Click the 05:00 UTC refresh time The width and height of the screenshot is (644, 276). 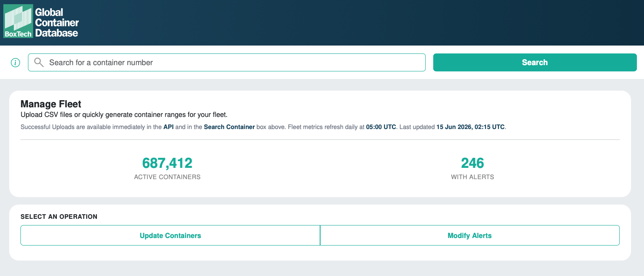381,127
